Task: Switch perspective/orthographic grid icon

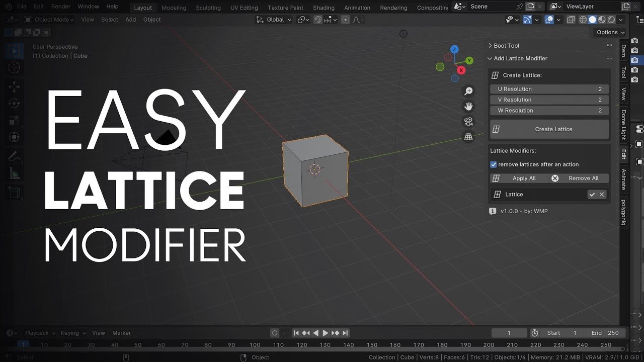Action: 468,137
